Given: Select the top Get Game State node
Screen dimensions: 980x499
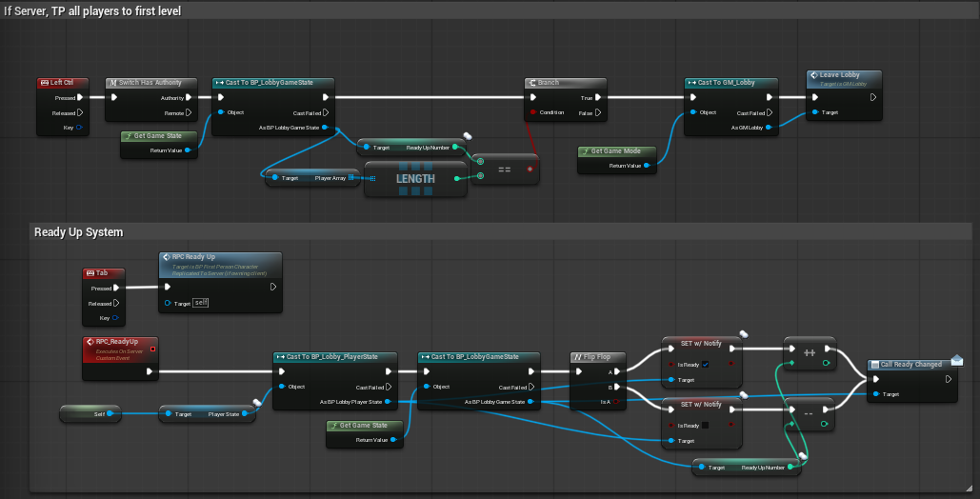Looking at the screenshot, I should coord(159,143).
